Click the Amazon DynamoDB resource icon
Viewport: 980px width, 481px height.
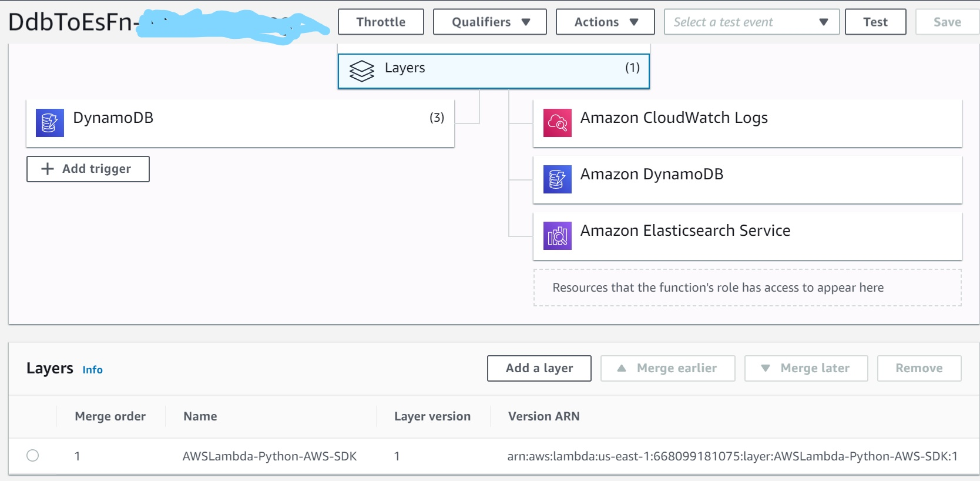tap(558, 179)
